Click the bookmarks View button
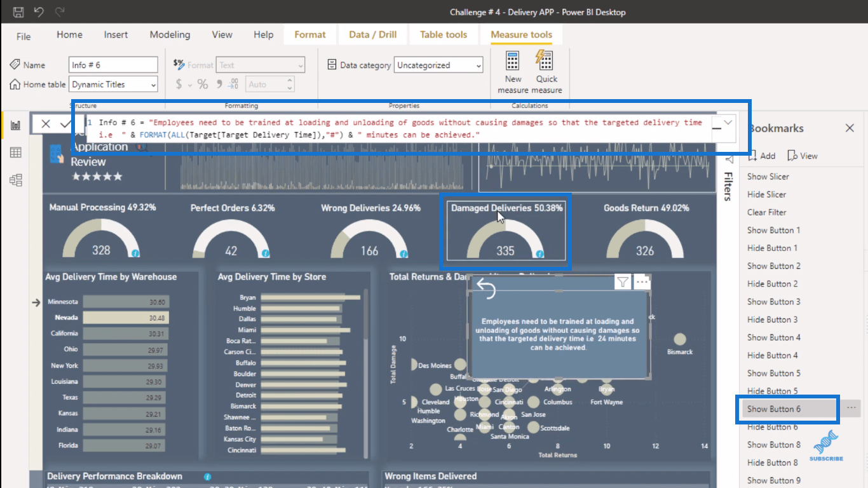868x488 pixels. tap(803, 156)
